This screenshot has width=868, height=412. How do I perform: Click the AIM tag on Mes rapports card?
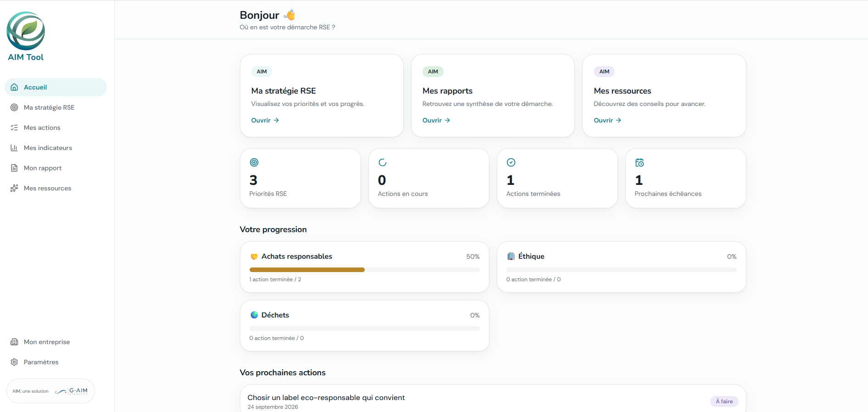(433, 72)
